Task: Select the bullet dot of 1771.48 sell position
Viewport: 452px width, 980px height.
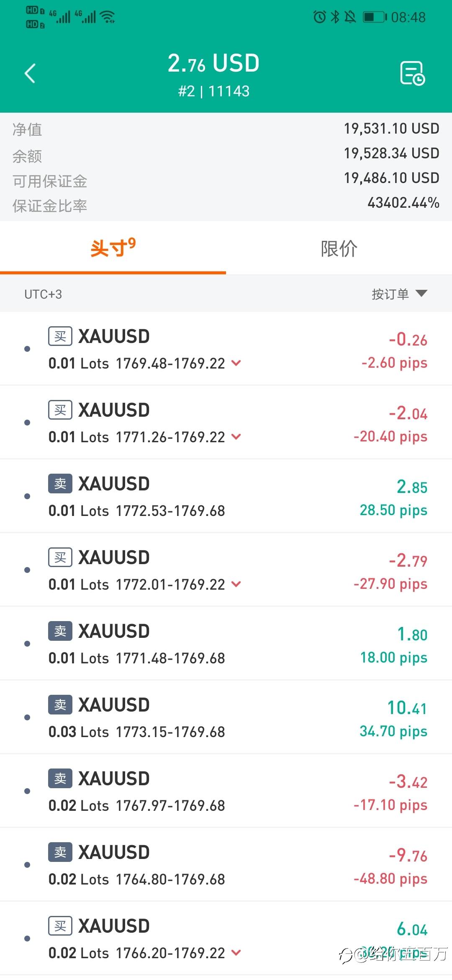Action: pos(27,644)
